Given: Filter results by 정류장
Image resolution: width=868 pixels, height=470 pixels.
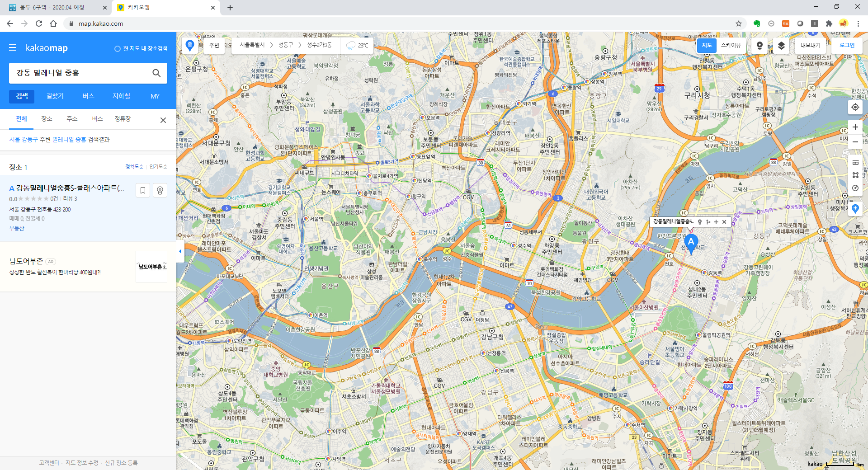Looking at the screenshot, I should (x=123, y=119).
